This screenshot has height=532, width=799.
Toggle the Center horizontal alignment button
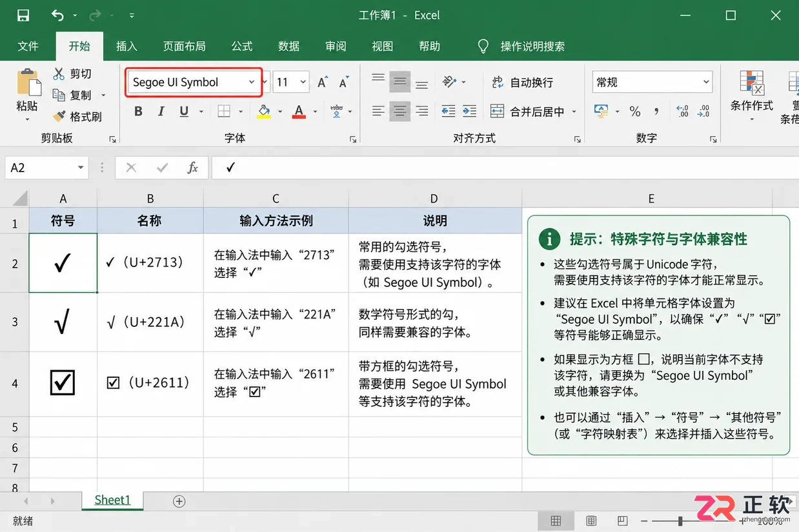coord(400,112)
